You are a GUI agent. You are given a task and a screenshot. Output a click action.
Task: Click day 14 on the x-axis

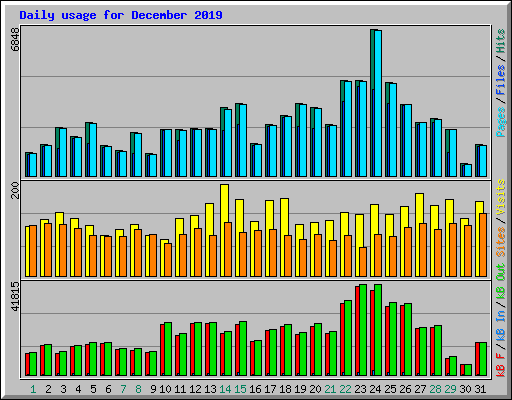pos(225,389)
